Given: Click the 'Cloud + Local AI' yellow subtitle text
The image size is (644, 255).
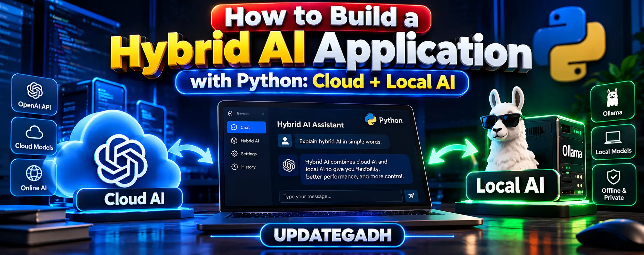Looking at the screenshot, I should (384, 82).
